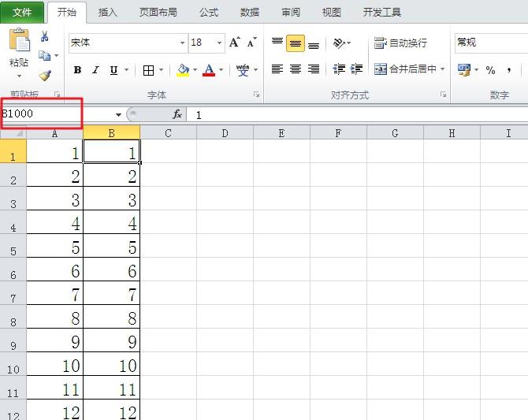
Task: Switch to the 开发工具 tab
Action: [382, 13]
